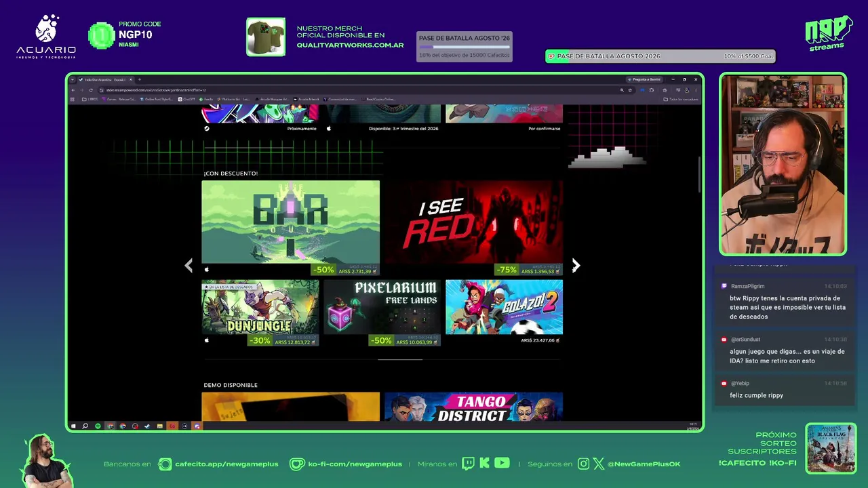Open the Tango District demo capsule
Viewport: 868px width, 488px height.
tap(473, 407)
